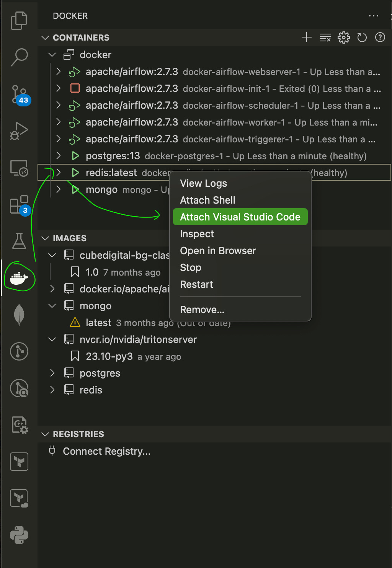The width and height of the screenshot is (392, 568).
Task: Select Attach Visual Studio Code menu entry
Action: [240, 217]
